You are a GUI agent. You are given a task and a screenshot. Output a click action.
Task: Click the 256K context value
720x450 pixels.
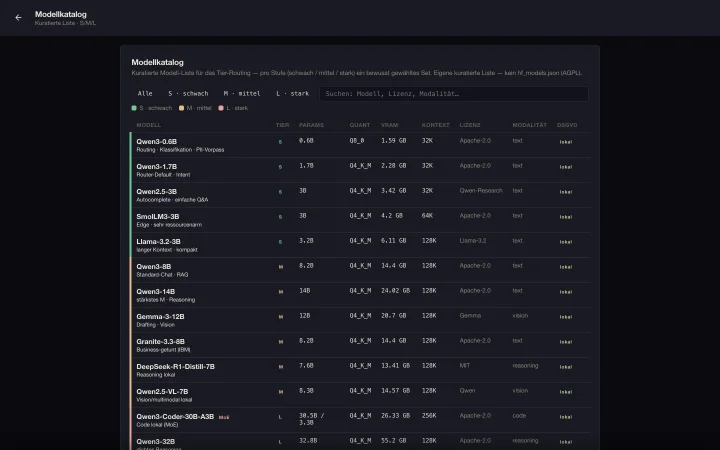pyautogui.click(x=429, y=416)
